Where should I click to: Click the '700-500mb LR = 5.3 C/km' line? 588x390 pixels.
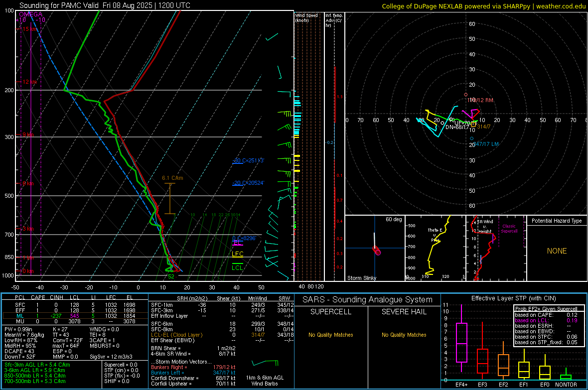tap(35, 382)
